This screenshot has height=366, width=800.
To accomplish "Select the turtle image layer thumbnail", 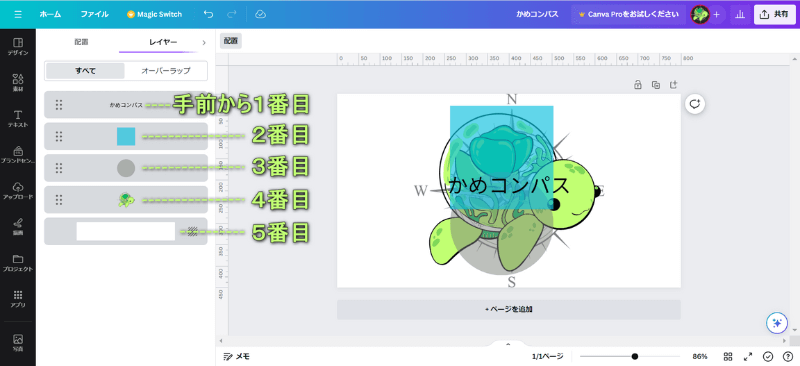I will click(x=126, y=200).
